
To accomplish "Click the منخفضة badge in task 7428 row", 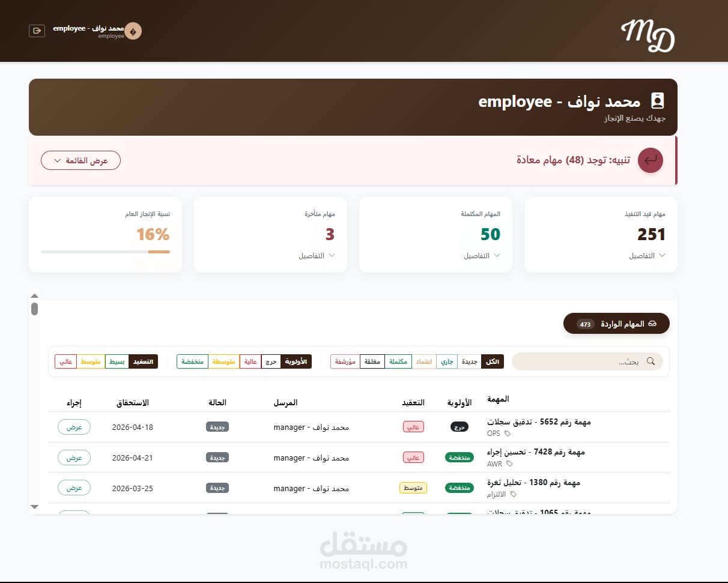I will point(460,458).
